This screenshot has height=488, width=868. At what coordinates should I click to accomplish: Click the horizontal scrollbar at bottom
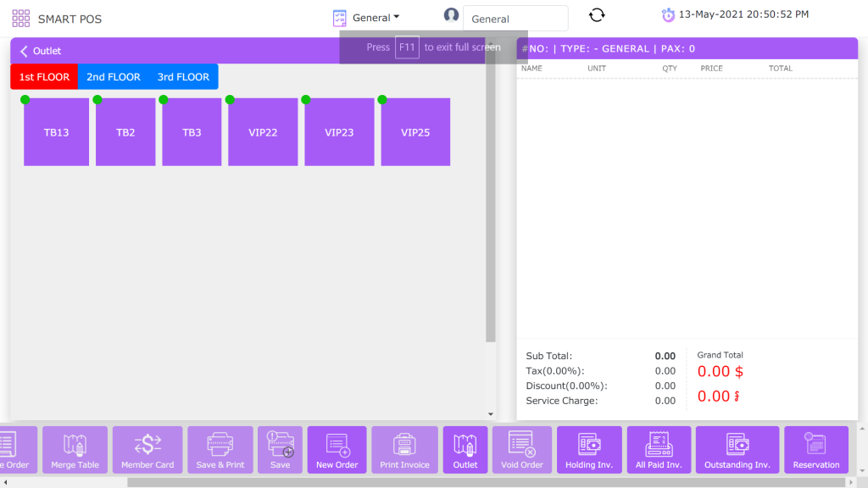click(x=424, y=482)
